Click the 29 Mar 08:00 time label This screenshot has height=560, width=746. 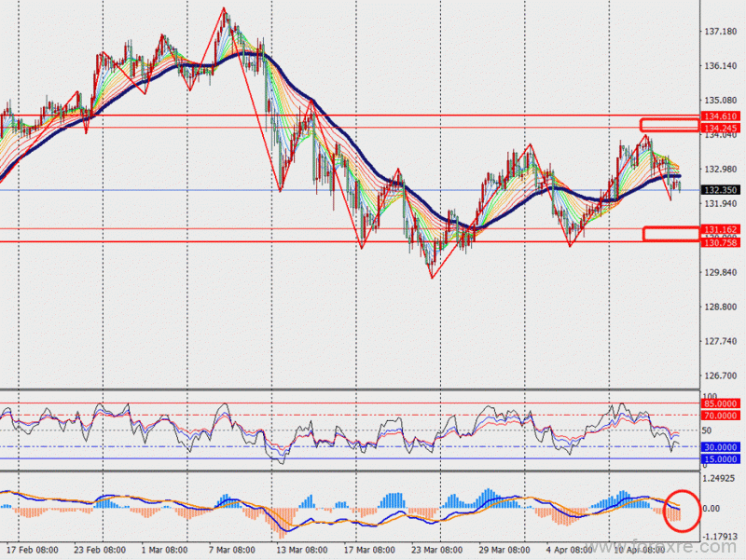(504, 550)
